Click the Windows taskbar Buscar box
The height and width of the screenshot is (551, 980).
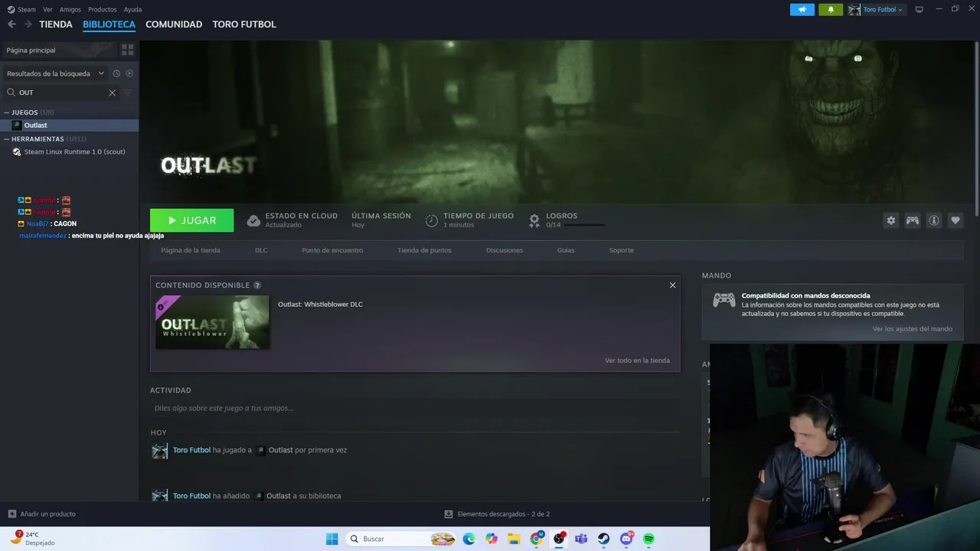pyautogui.click(x=402, y=539)
